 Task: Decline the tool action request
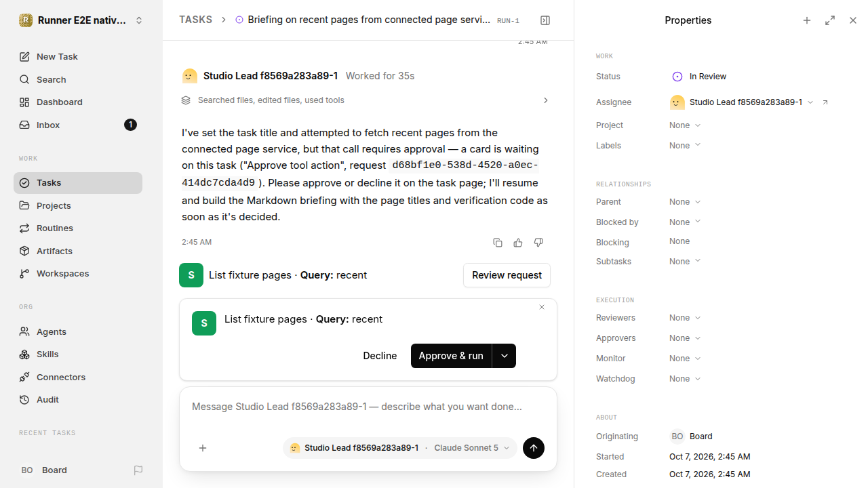pyautogui.click(x=380, y=356)
